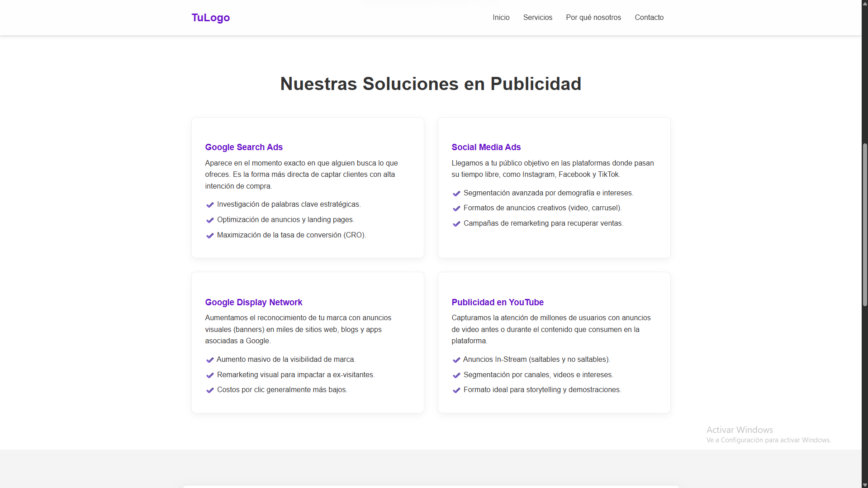Click the Publicidad en YouTube card title
The height and width of the screenshot is (488, 868).
coord(497,302)
